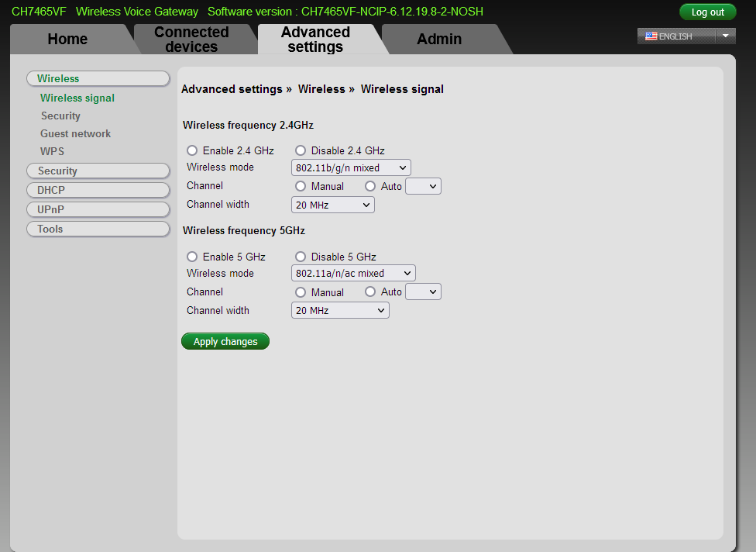Select the Enable 5 GHz radio button
Image resolution: width=756 pixels, height=552 pixels.
[x=192, y=257]
